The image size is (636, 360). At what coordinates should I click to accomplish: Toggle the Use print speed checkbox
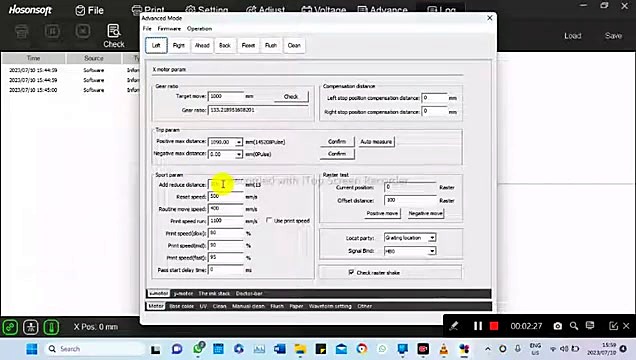click(269, 220)
